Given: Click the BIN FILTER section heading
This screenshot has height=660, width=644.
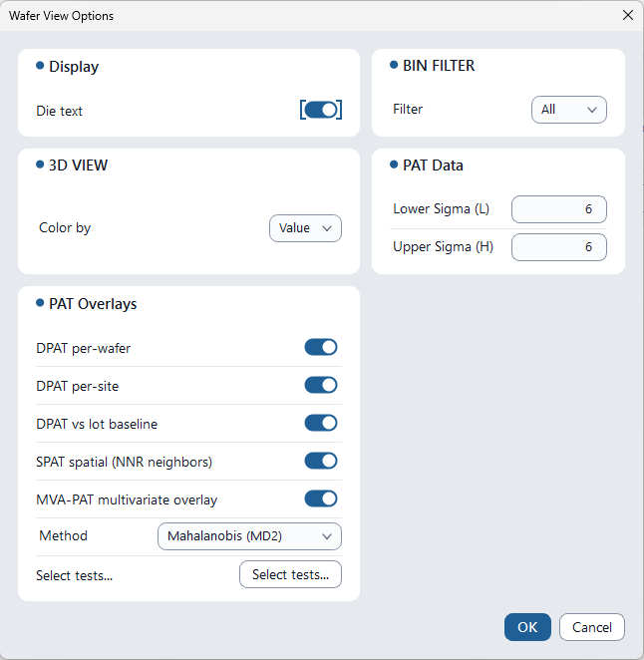Looking at the screenshot, I should (439, 66).
